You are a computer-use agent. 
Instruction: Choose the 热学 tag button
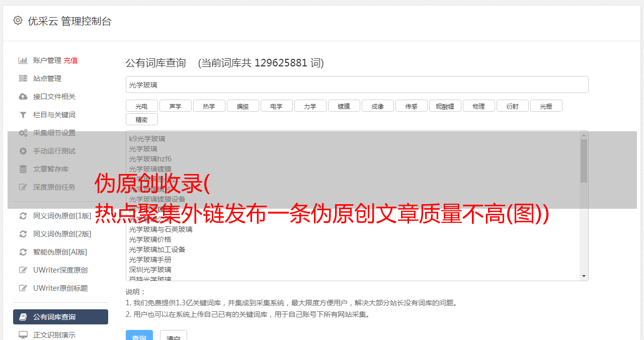[x=209, y=106]
